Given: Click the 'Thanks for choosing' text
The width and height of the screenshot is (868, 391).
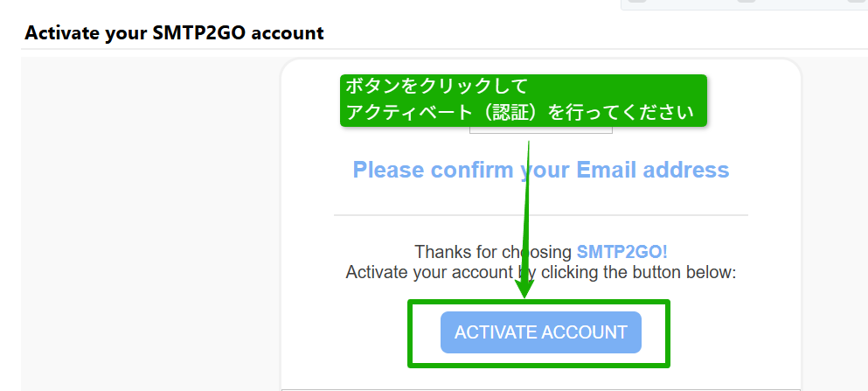Looking at the screenshot, I should pyautogui.click(x=493, y=252).
